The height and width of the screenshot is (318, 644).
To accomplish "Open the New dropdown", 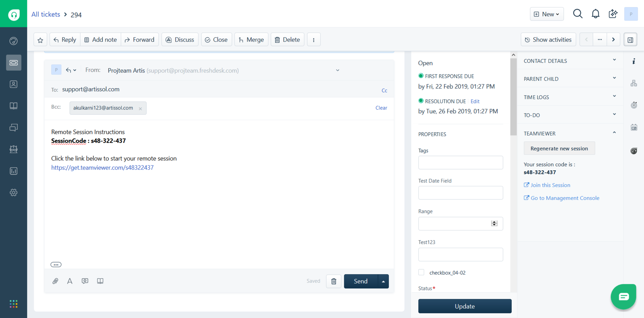I will coord(547,14).
